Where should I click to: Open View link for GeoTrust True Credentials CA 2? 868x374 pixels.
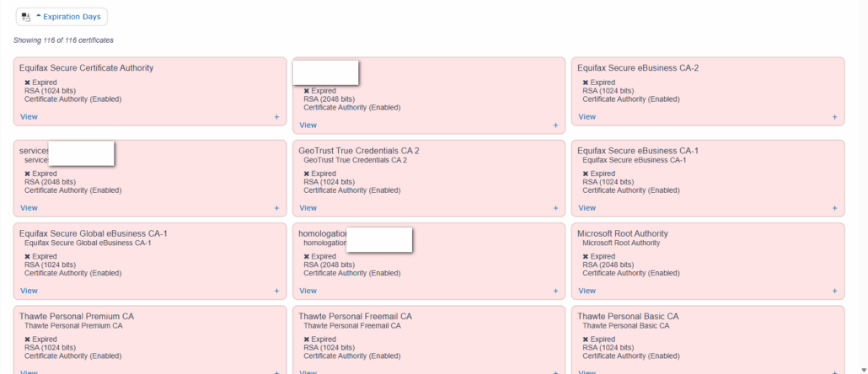click(x=308, y=208)
